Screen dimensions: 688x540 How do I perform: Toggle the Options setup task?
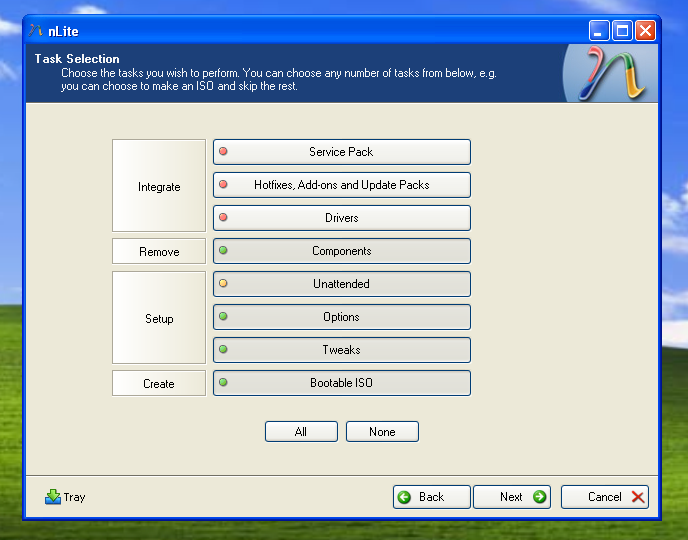tap(341, 317)
